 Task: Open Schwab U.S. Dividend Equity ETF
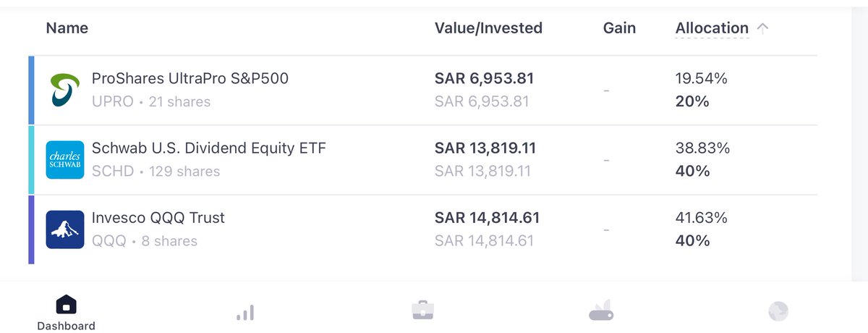[x=208, y=148]
